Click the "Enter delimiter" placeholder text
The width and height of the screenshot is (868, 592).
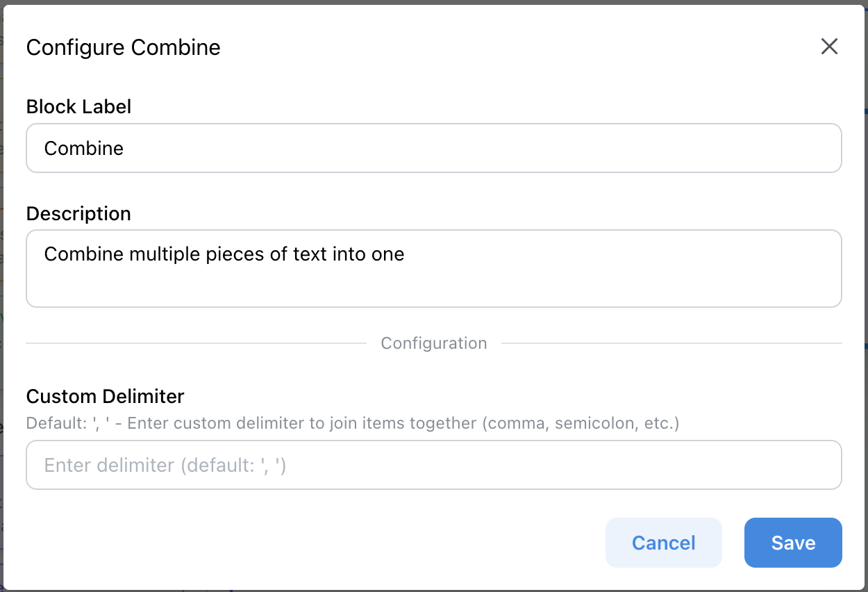(x=165, y=465)
